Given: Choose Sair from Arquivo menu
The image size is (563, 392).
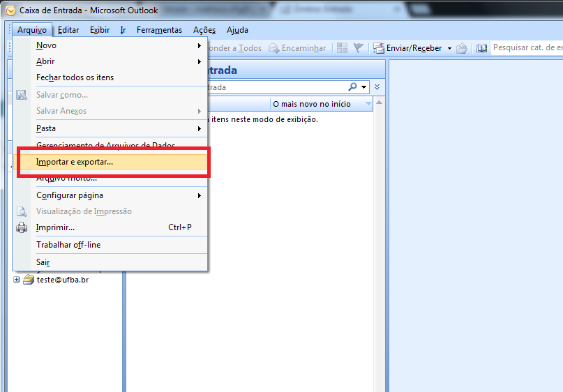Looking at the screenshot, I should point(43,262).
